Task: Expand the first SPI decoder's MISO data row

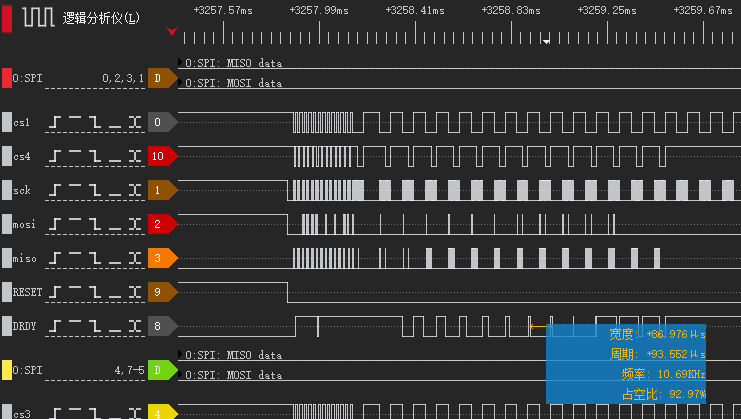Action: click(x=180, y=62)
